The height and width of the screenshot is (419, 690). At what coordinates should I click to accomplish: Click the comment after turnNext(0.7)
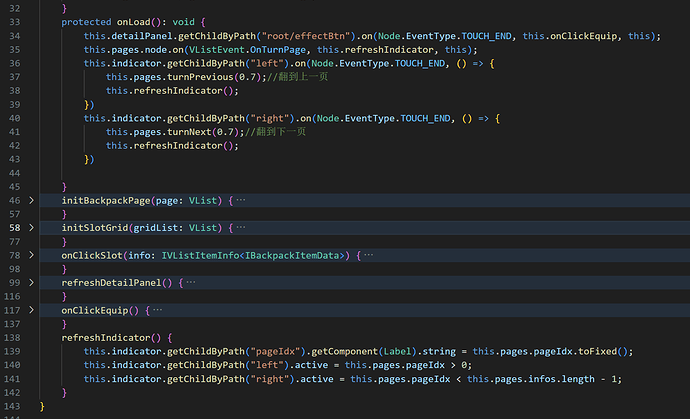click(x=275, y=132)
